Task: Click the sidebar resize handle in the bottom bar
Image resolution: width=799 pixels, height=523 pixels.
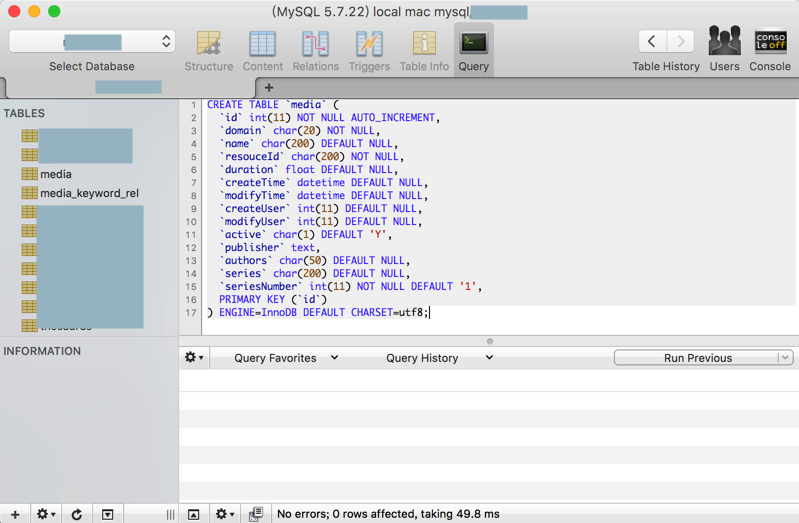Action: point(170,514)
